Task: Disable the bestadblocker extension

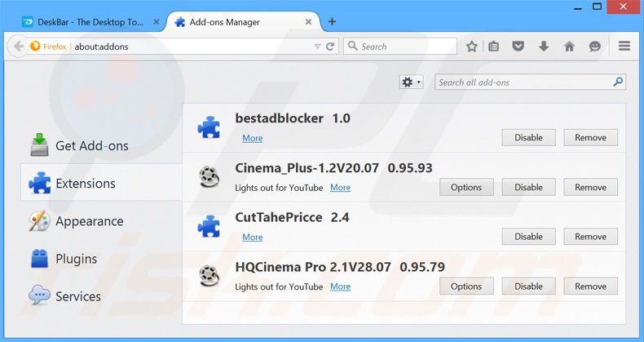Action: tap(528, 138)
